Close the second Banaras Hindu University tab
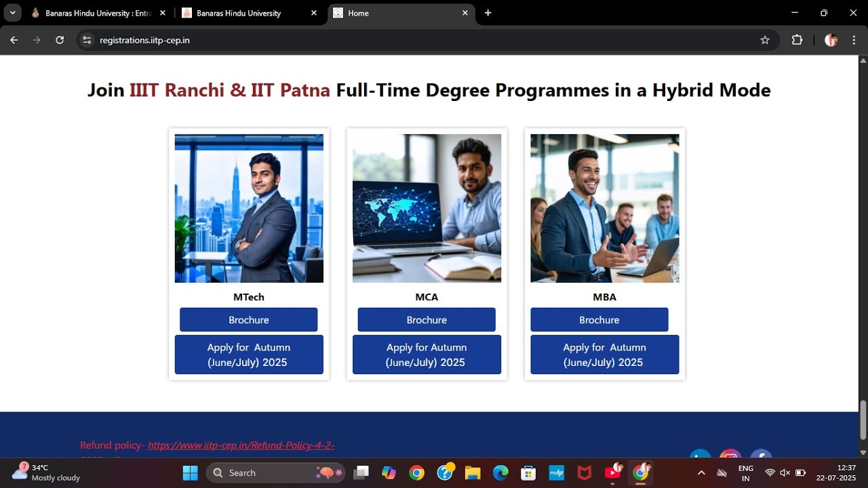Viewport: 868px width, 488px height. 313,13
